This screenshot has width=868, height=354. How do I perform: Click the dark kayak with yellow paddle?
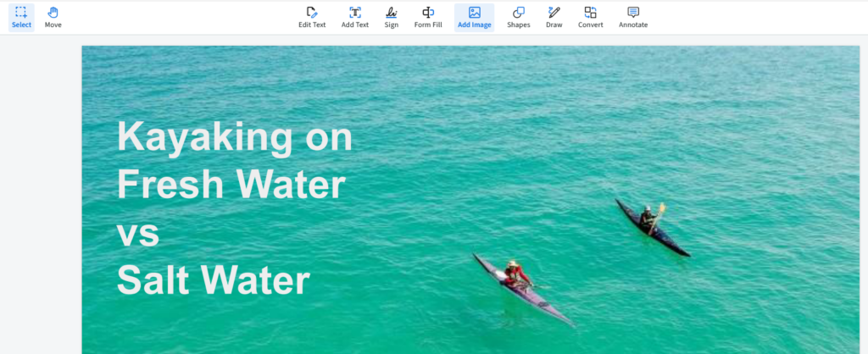[x=654, y=227]
